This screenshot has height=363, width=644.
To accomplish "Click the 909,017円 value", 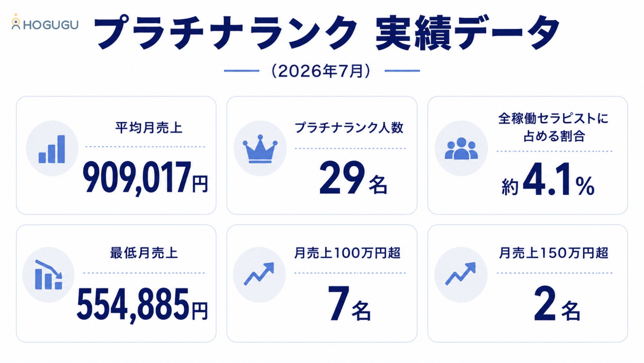I will click(x=145, y=178).
